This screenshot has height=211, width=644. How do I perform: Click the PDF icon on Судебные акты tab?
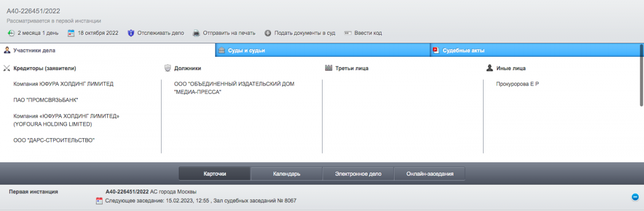(436, 50)
